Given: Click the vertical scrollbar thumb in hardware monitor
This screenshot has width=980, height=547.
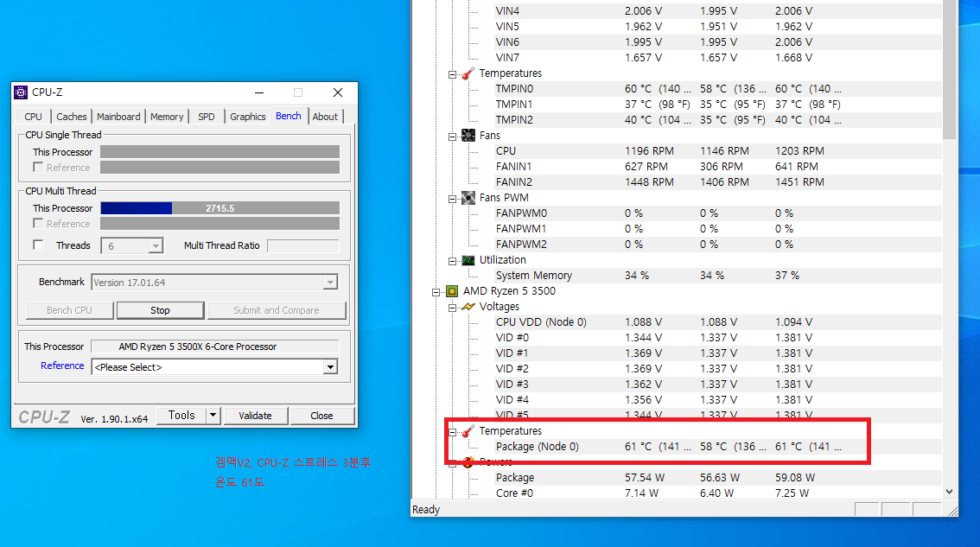Looking at the screenshot, I should 950,69.
